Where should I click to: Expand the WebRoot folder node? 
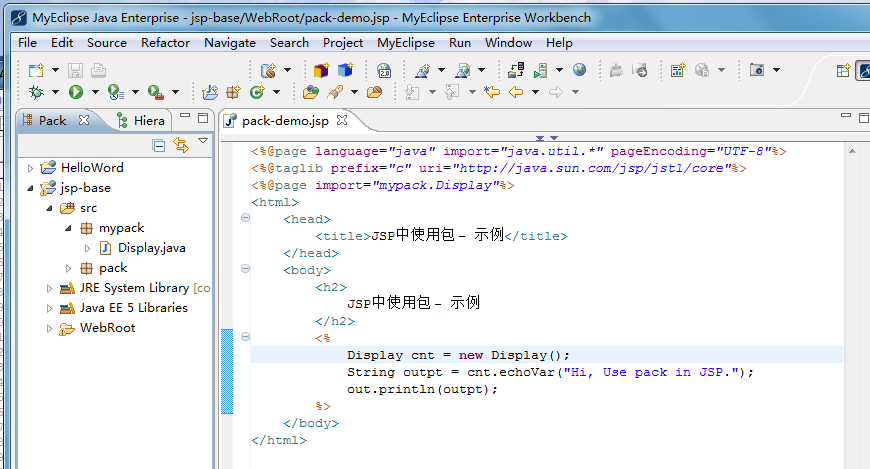click(49, 328)
